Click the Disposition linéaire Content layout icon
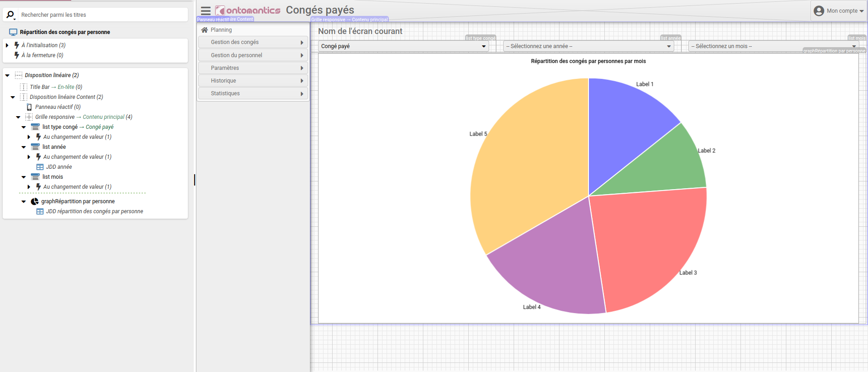 click(x=24, y=97)
